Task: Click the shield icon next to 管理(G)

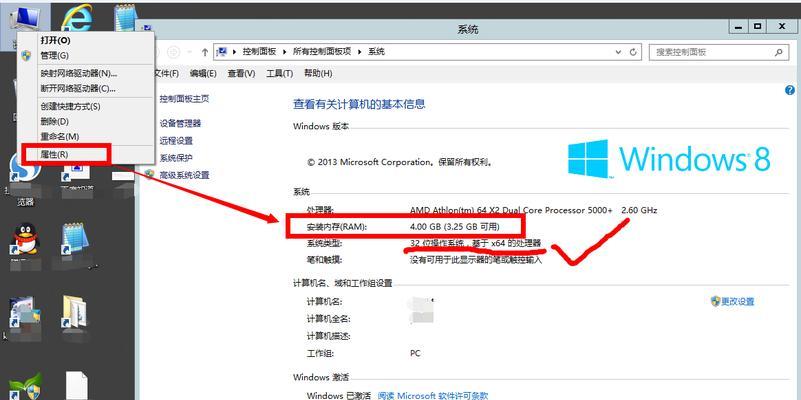Action: 27,55
